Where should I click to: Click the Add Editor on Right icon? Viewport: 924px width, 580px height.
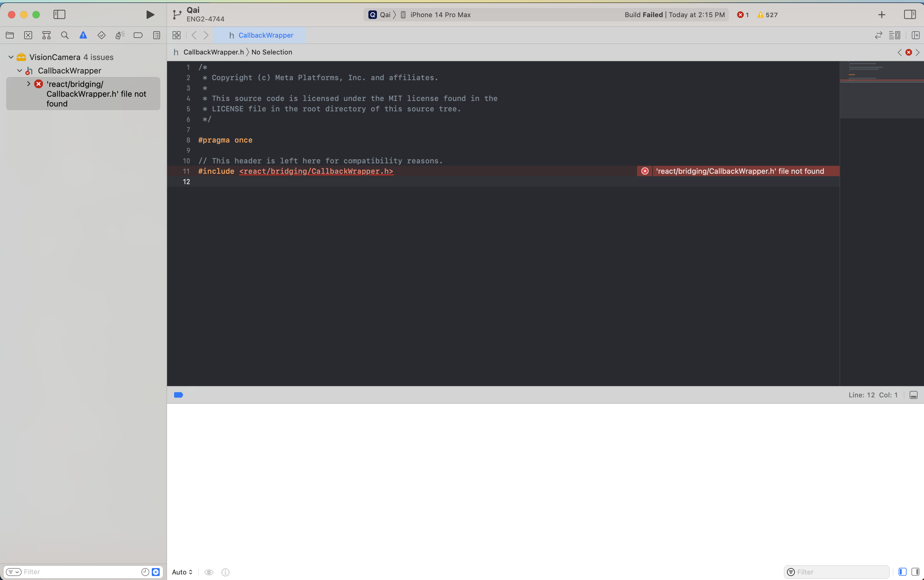[x=915, y=35]
